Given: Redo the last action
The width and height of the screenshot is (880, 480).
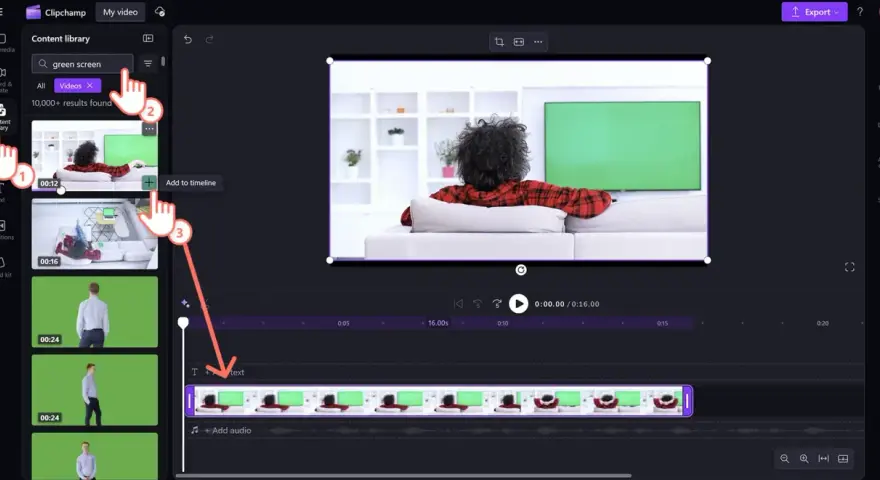Looking at the screenshot, I should [209, 39].
